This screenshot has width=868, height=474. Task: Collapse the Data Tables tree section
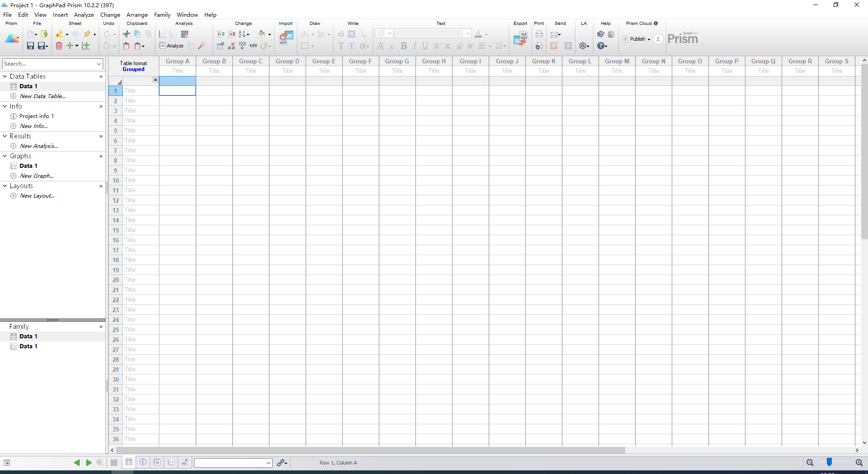[5, 76]
